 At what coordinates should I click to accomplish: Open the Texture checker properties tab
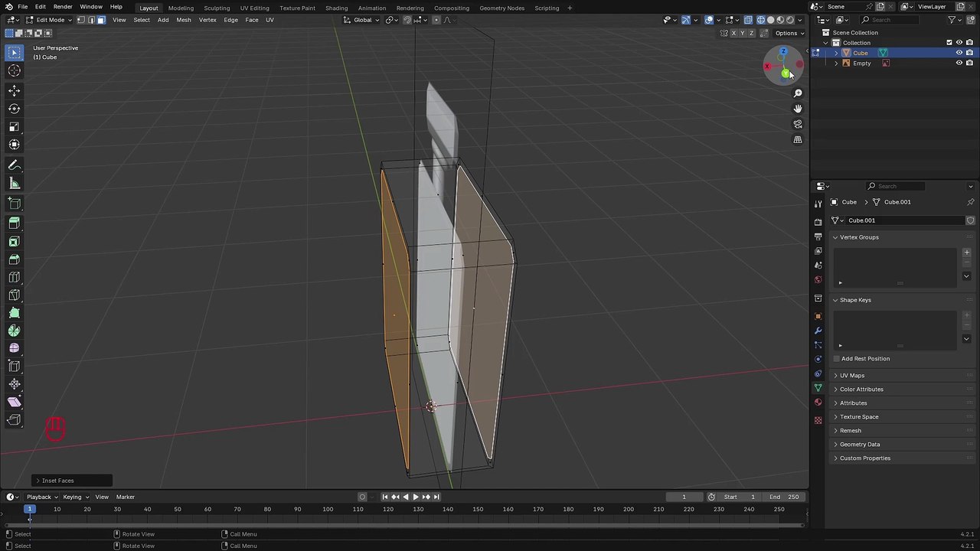point(818,420)
